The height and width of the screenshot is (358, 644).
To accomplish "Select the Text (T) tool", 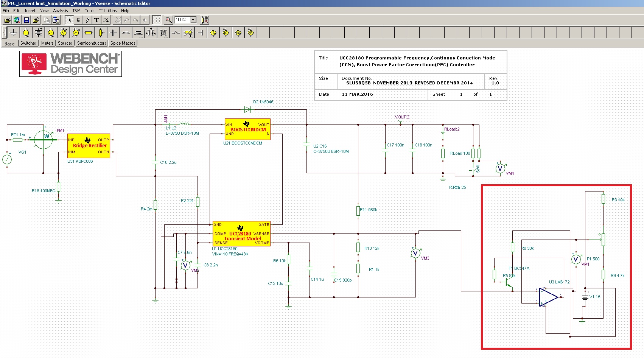I will tap(96, 20).
